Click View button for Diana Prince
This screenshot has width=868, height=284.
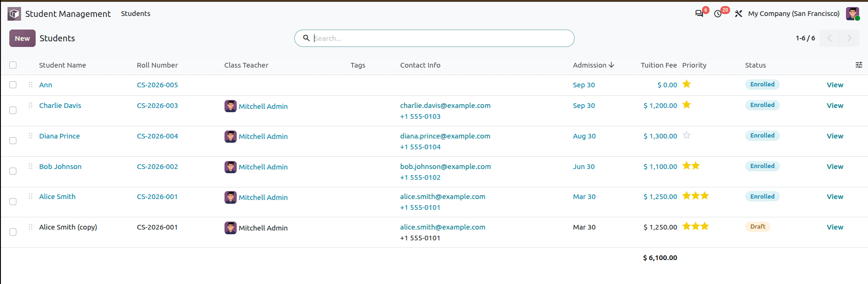(x=835, y=136)
